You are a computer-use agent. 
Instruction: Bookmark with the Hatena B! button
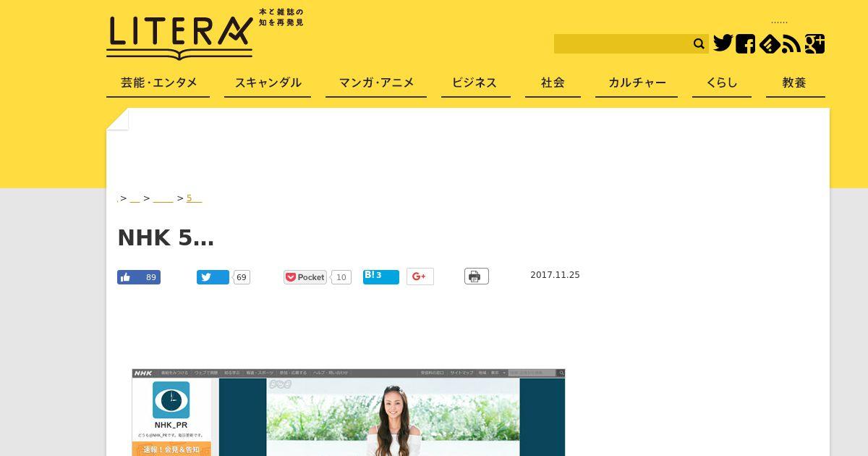pos(381,276)
